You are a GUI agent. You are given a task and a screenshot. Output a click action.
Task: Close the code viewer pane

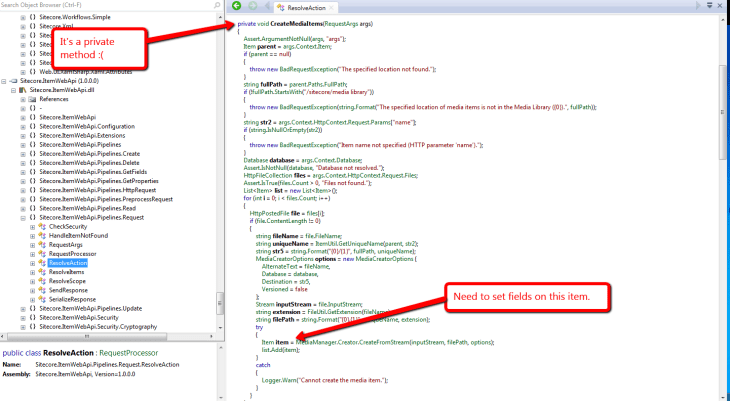[720, 6]
